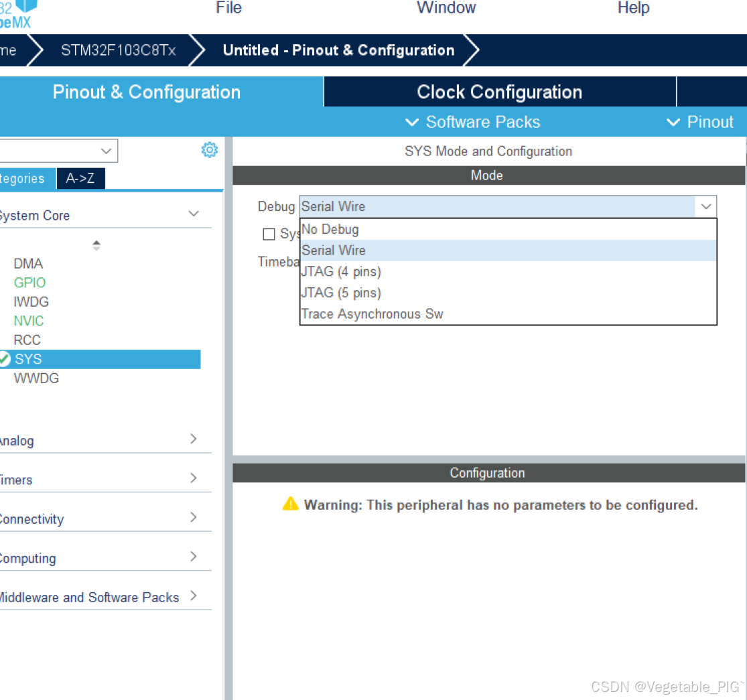The image size is (747, 700).
Task: Click the warning message text
Action: 500,505
